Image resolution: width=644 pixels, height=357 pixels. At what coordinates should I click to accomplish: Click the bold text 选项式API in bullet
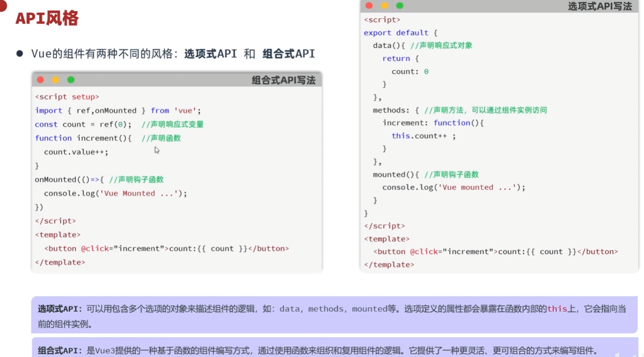click(210, 54)
